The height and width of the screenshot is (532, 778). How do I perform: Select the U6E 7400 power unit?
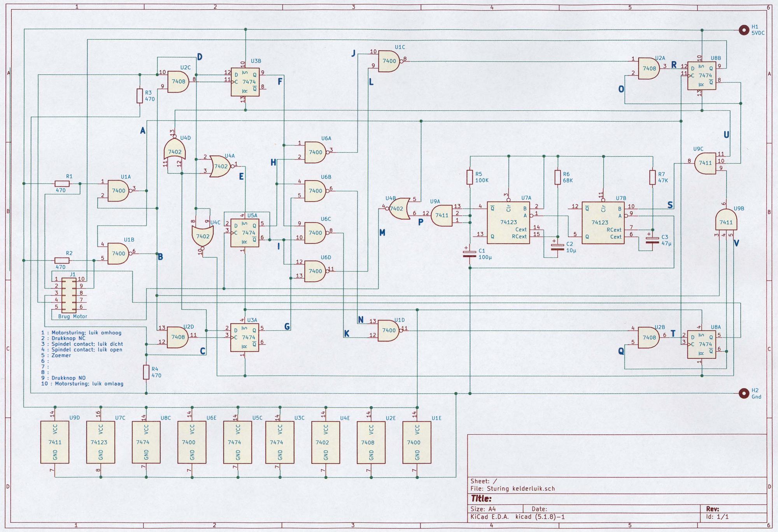point(192,442)
